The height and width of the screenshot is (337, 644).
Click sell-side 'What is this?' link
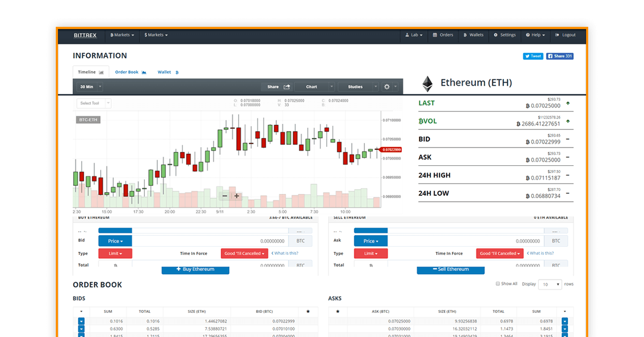tap(540, 253)
